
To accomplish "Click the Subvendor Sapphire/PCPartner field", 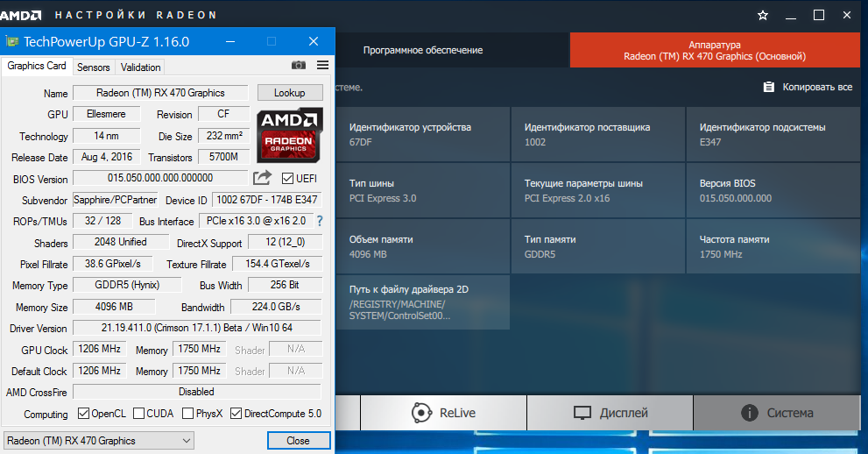I will 115,199.
